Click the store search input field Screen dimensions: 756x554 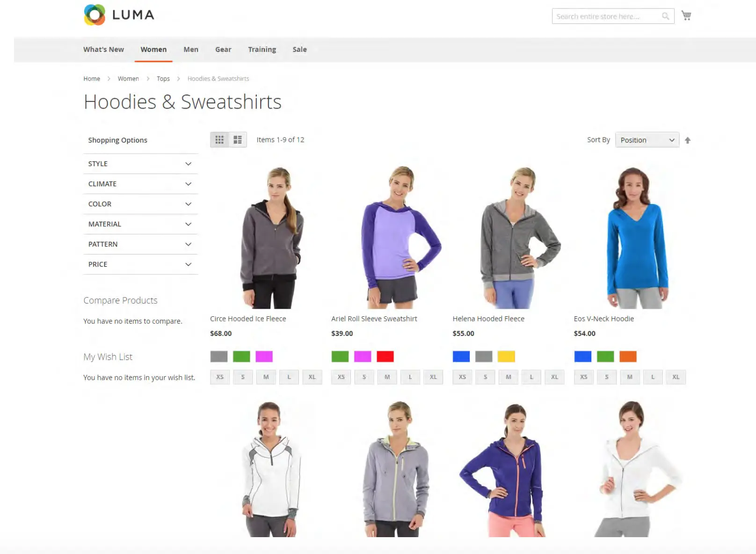point(606,16)
